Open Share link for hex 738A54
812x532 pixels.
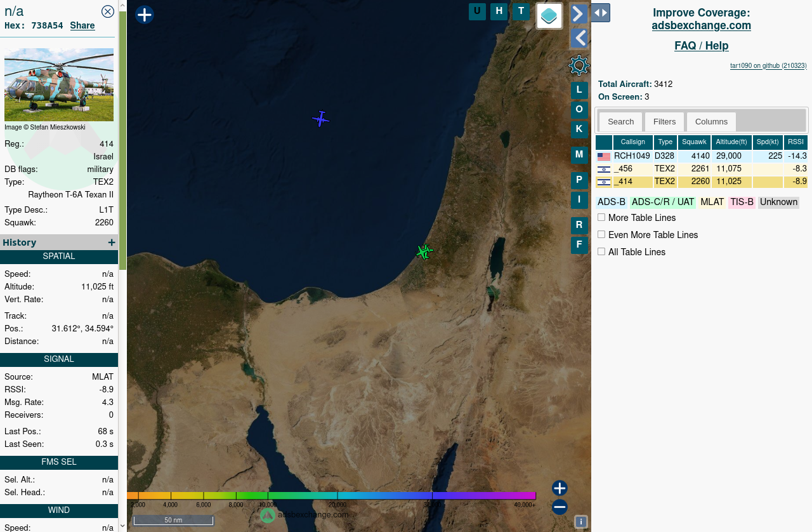click(82, 25)
